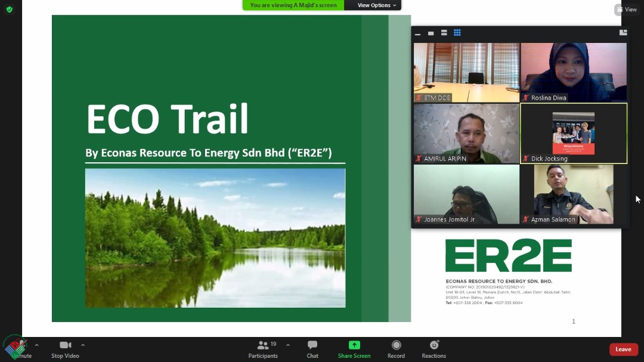Click the muted mic icon beside Azman Salamon
644x362 pixels.
point(526,219)
